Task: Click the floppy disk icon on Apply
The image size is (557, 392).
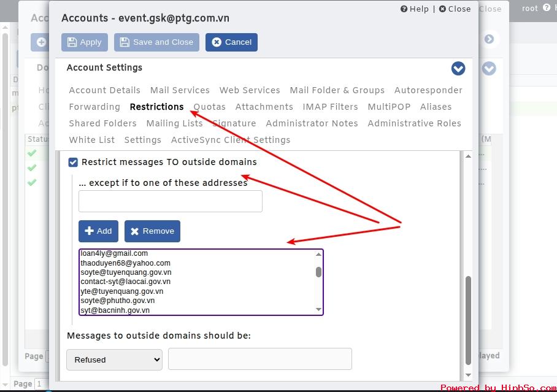Action: click(x=72, y=42)
